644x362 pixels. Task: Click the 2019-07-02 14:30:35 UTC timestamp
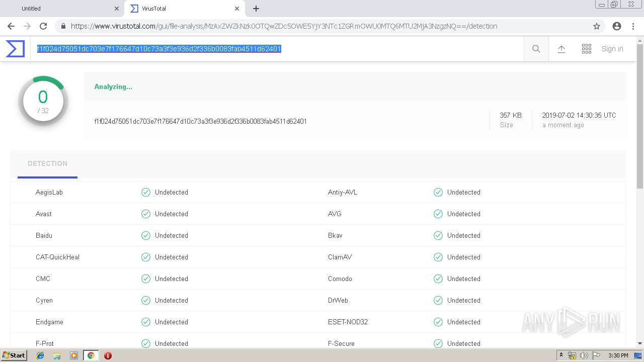coord(579,115)
